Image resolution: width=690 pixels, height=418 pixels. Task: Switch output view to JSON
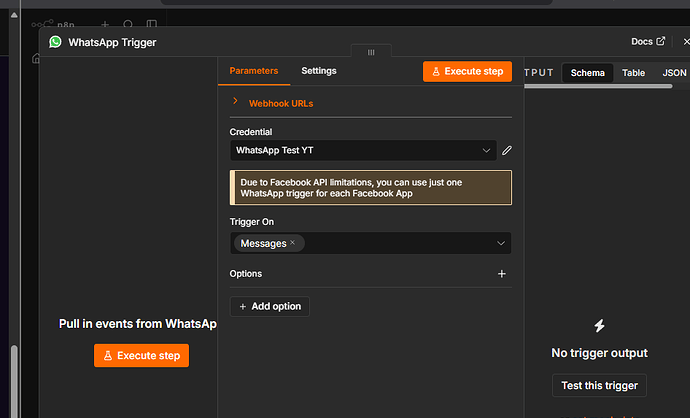pos(674,73)
